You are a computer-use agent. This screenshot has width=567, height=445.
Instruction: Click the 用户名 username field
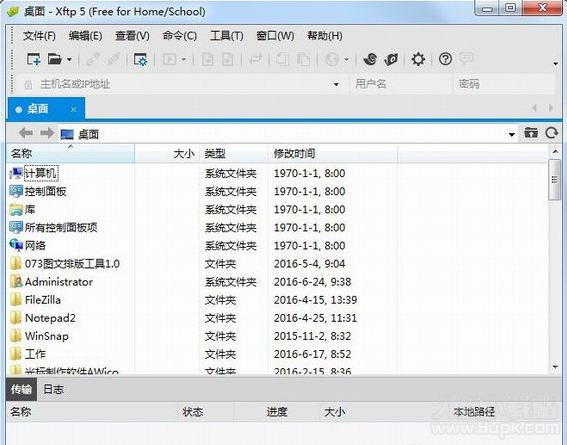click(x=400, y=84)
